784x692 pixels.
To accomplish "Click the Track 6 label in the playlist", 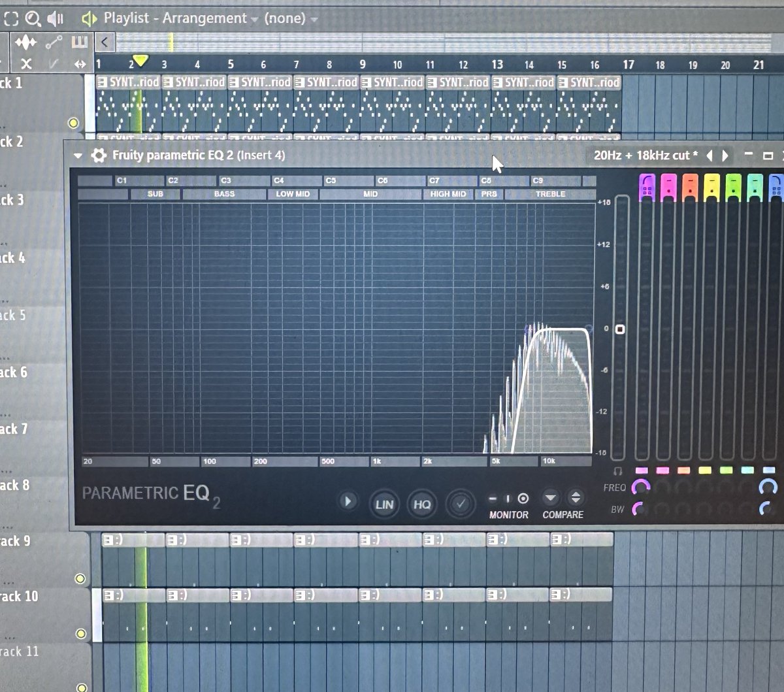I will tap(13, 372).
